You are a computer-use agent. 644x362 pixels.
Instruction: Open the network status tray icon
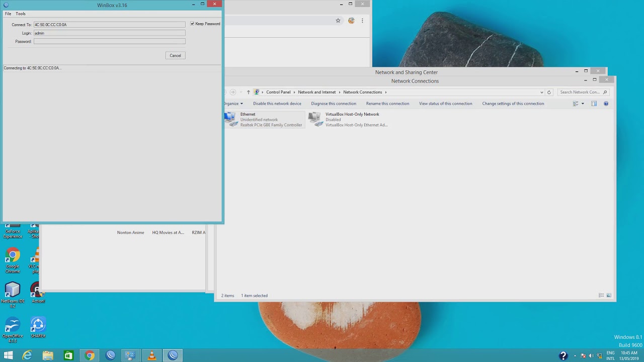(x=599, y=356)
